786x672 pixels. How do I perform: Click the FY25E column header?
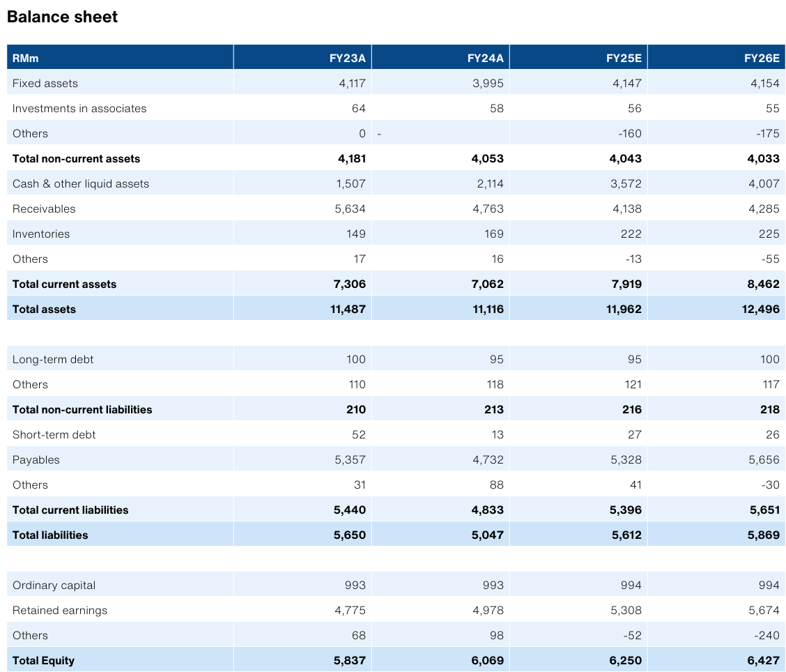click(624, 58)
